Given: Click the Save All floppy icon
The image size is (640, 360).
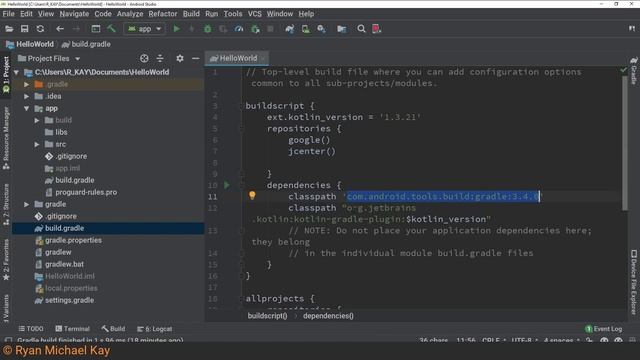Looking at the screenshot, I should click(x=24, y=29).
